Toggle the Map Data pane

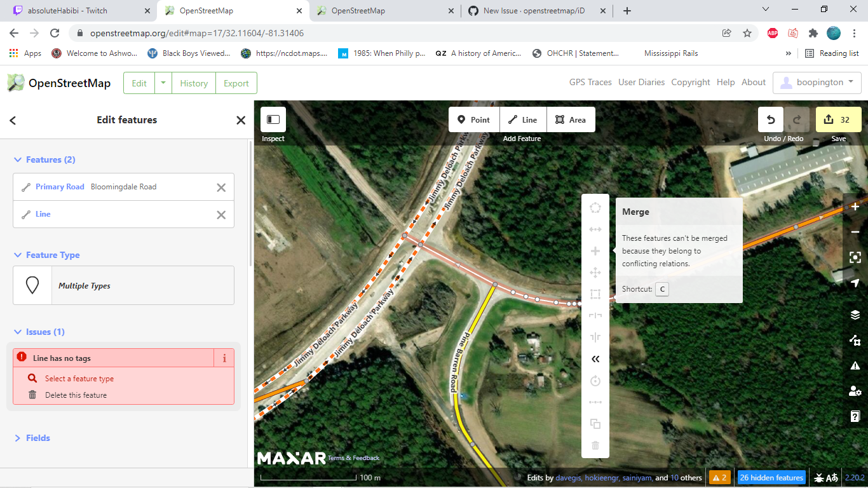pos(855,340)
